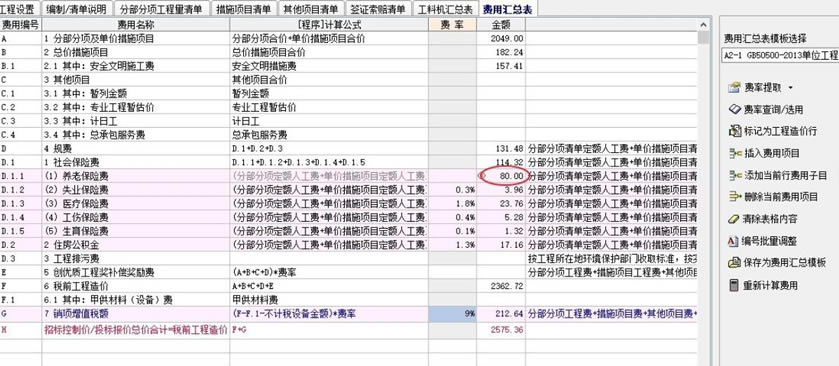Click the 保存为费用汇总模板 label
The image size is (839, 366).
click(785, 263)
